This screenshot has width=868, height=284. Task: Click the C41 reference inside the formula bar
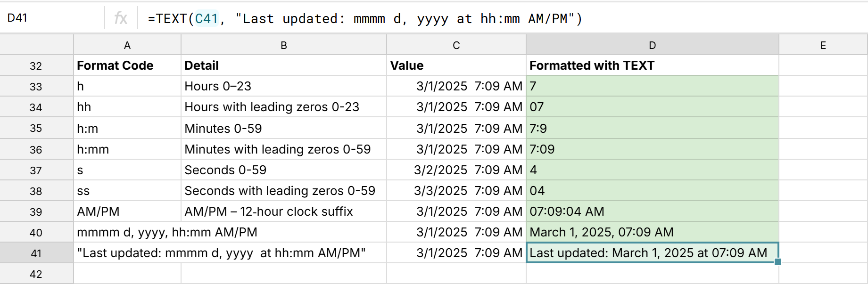[207, 19]
